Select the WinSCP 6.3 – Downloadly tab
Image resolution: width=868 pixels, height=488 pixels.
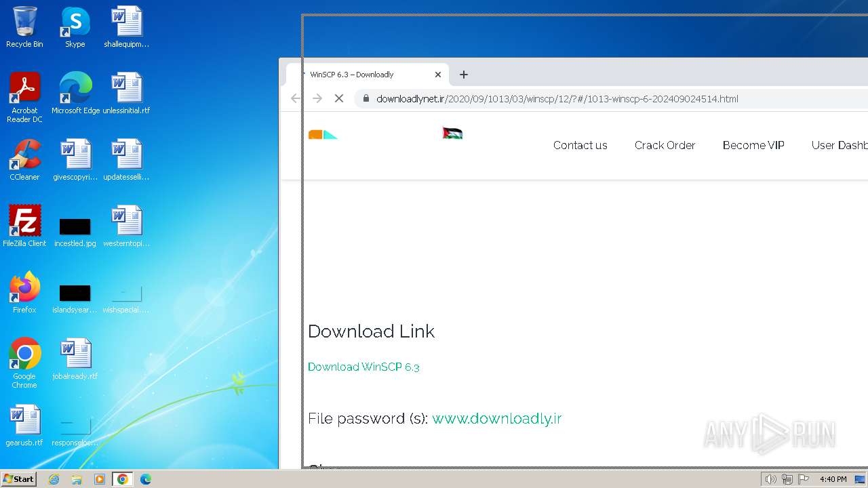pos(366,75)
